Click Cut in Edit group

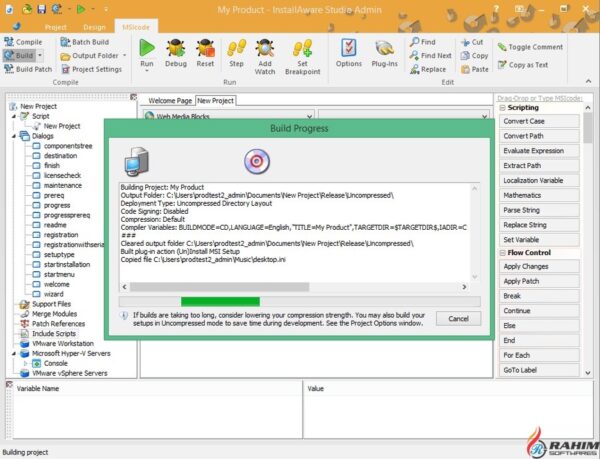pyautogui.click(x=472, y=42)
